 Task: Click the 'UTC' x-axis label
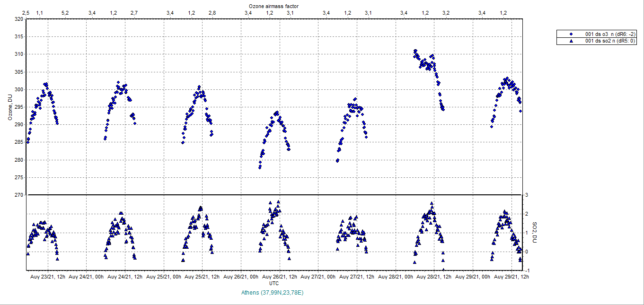point(273,283)
